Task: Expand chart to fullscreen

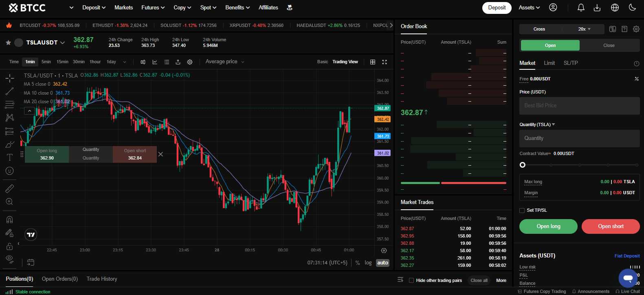Action: click(385, 62)
